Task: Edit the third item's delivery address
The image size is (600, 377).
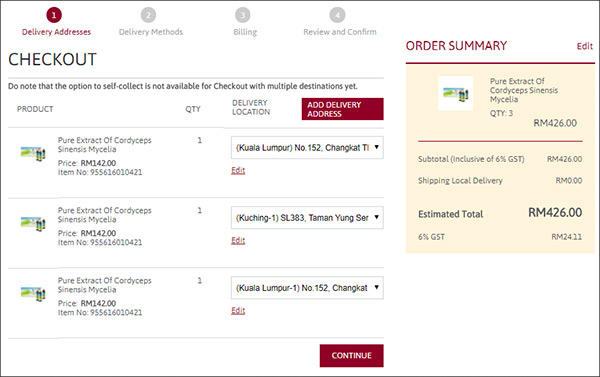Action: [238, 310]
